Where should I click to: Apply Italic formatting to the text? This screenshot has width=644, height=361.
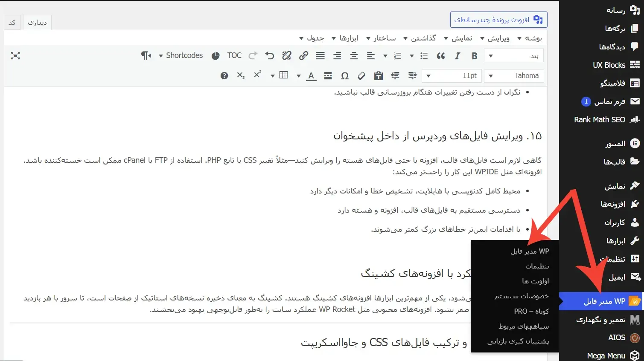point(457,55)
